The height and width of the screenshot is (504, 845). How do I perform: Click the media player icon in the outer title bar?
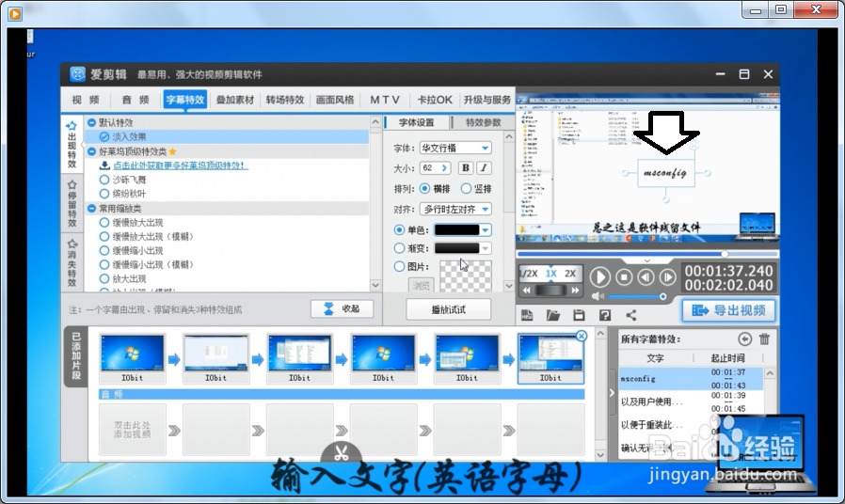coord(14,13)
